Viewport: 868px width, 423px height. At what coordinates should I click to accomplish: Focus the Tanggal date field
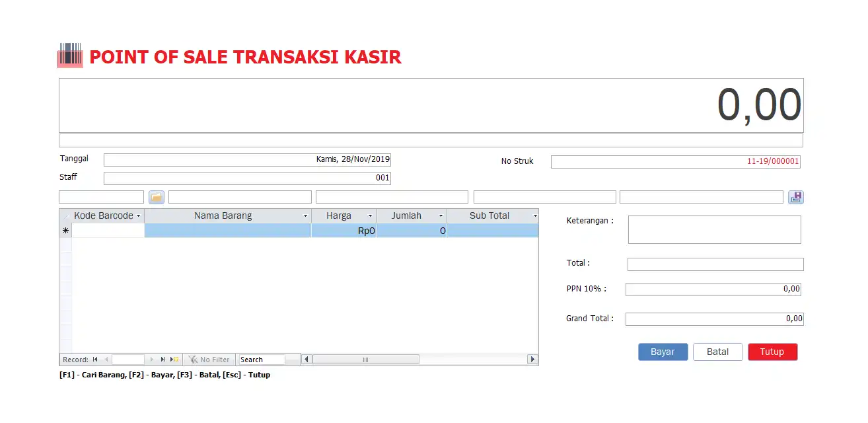(247, 159)
